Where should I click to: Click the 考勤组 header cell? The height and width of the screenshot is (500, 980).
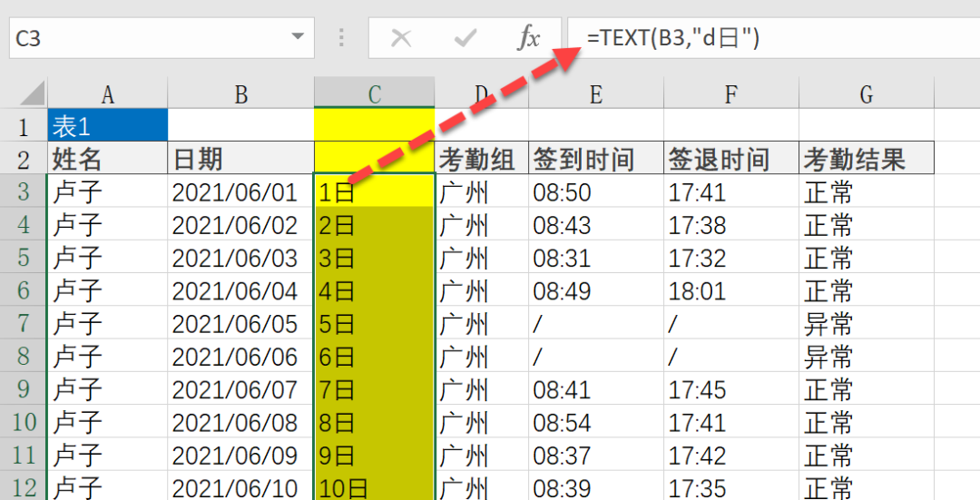[x=481, y=158]
